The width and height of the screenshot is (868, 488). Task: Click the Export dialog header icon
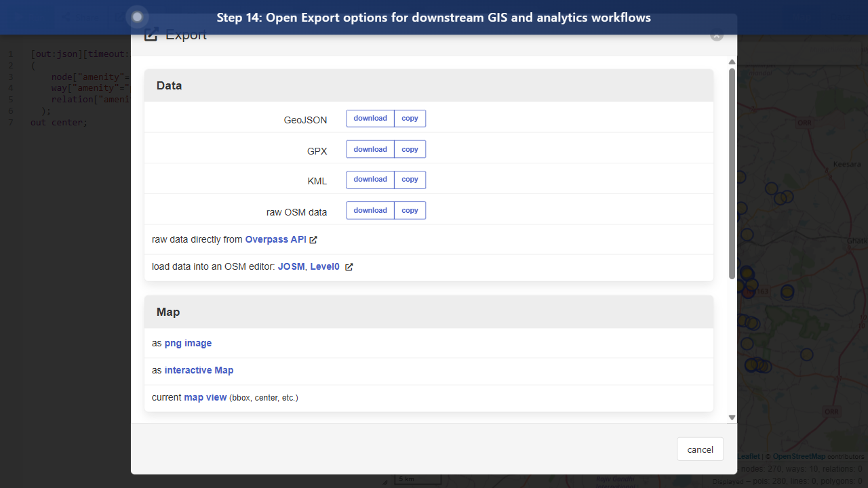click(x=151, y=34)
